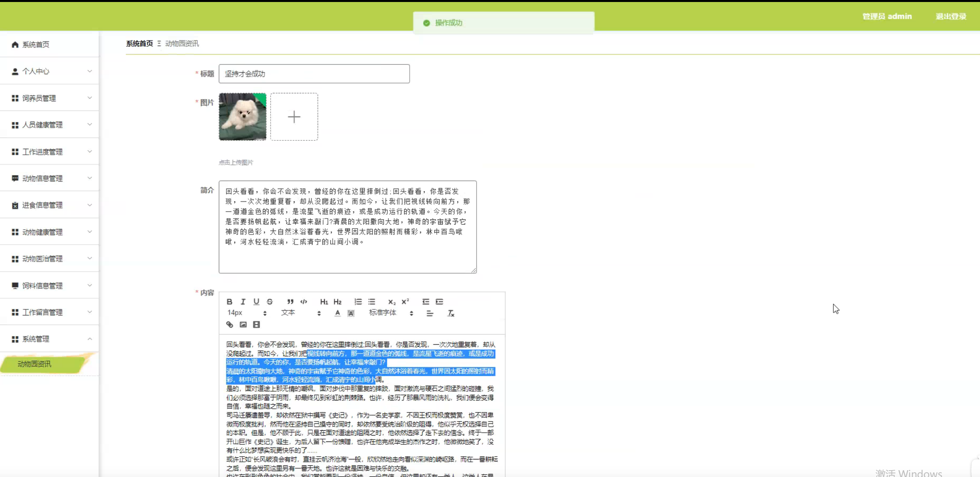Viewport: 980px width, 477px height.
Task: Insert a hyperlink via link icon
Action: coord(230,325)
